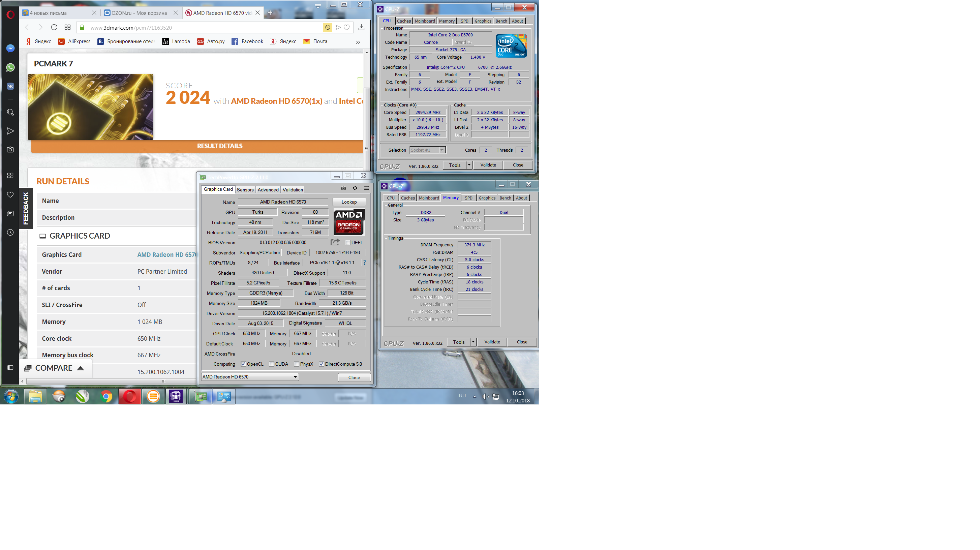This screenshot has width=980, height=550.
Task: Click the bus interface question mark in GPU-Z
Action: click(364, 263)
